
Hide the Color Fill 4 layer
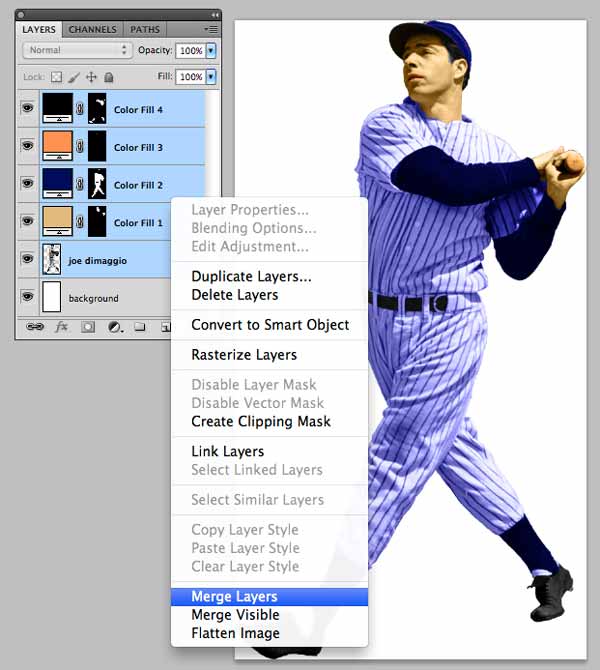(x=28, y=109)
